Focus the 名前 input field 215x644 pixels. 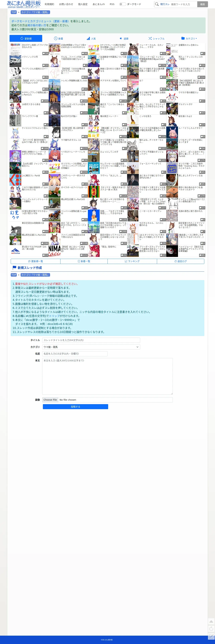(75, 354)
